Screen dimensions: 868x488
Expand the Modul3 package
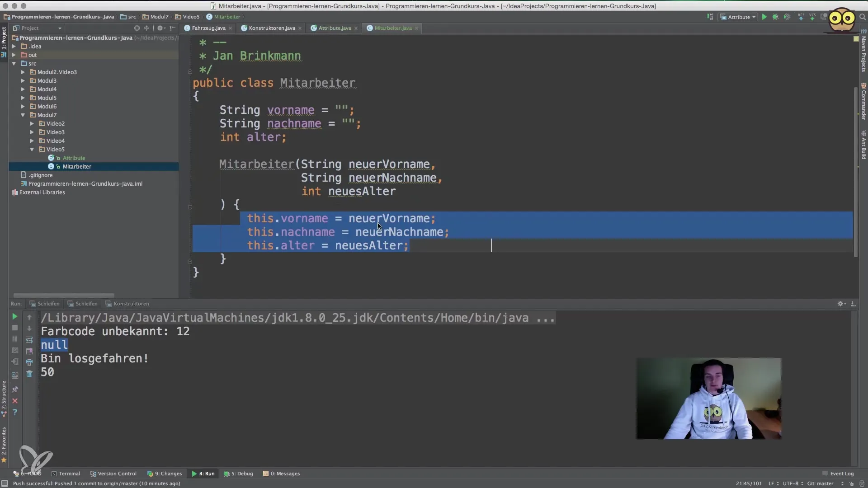pos(23,80)
